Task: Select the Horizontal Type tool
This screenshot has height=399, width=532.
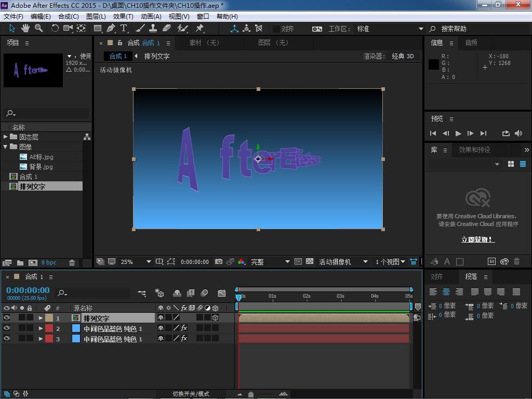Action: pos(124,29)
